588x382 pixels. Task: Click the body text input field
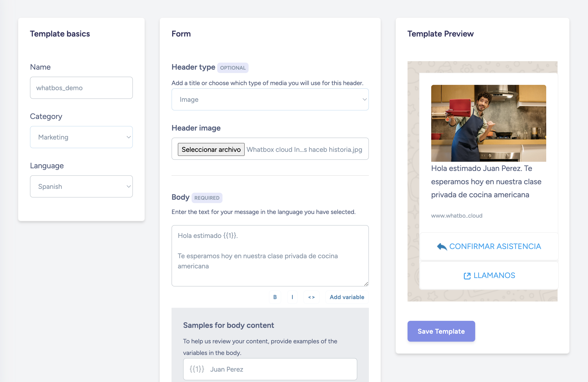click(x=270, y=256)
